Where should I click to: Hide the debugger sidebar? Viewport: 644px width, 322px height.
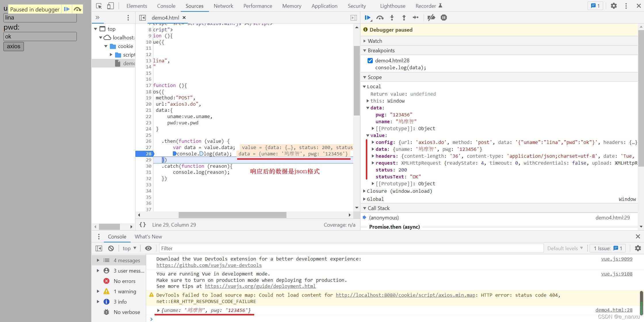353,18
